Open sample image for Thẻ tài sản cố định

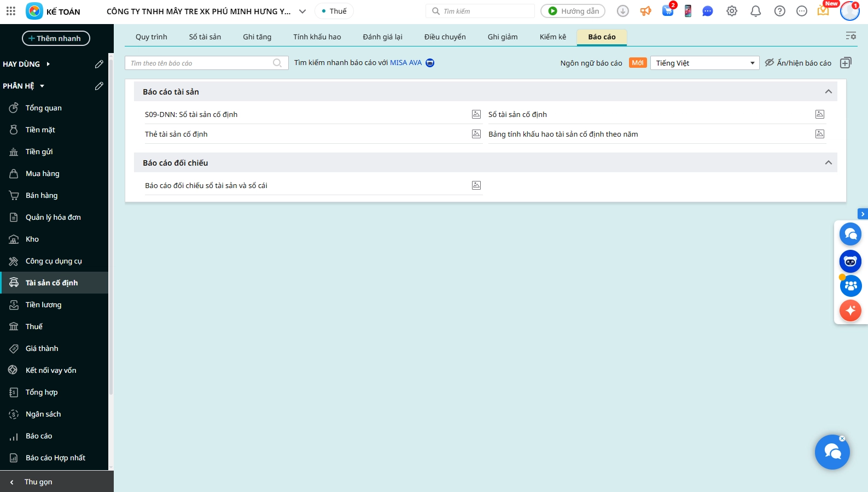click(476, 134)
